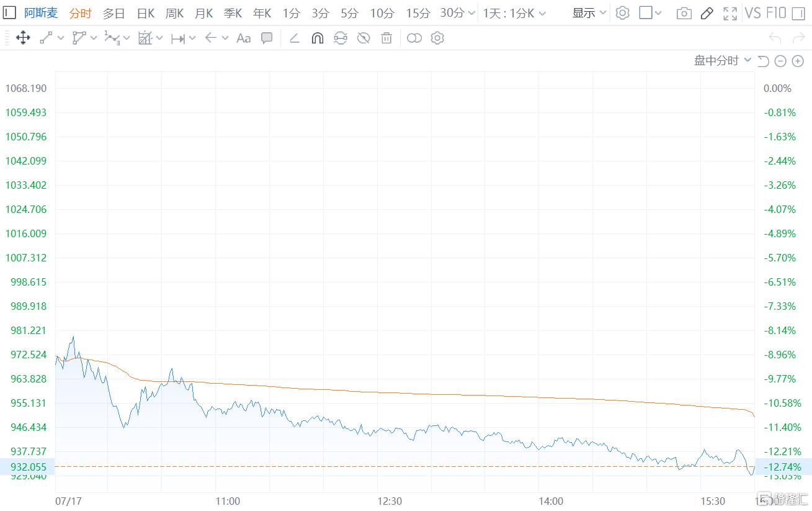
Task: Open the 30分 interval dropdown
Action: coord(458,13)
